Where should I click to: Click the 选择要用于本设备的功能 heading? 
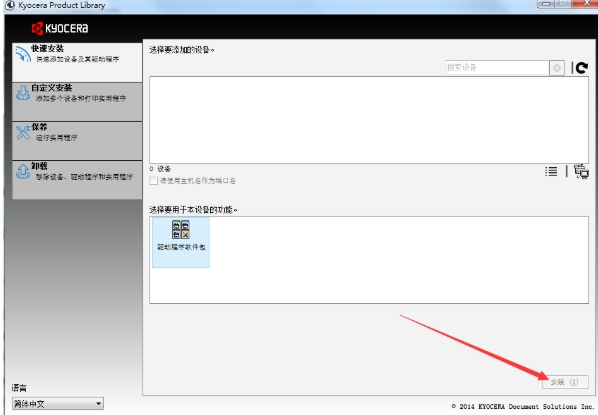pyautogui.click(x=193, y=210)
